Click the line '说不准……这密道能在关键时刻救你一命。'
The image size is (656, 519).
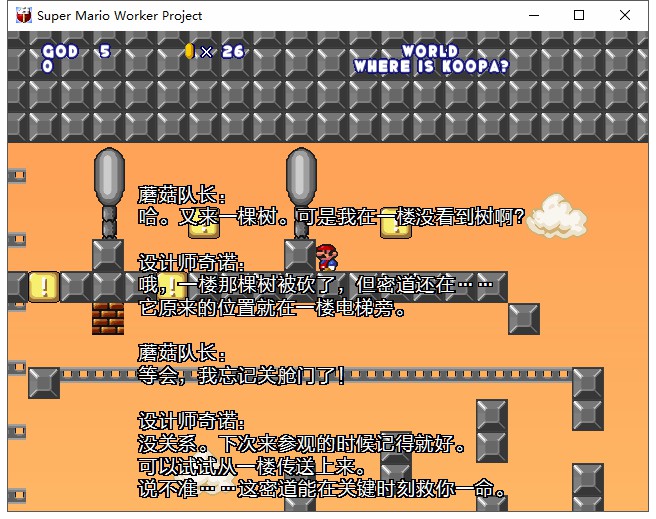point(321,489)
